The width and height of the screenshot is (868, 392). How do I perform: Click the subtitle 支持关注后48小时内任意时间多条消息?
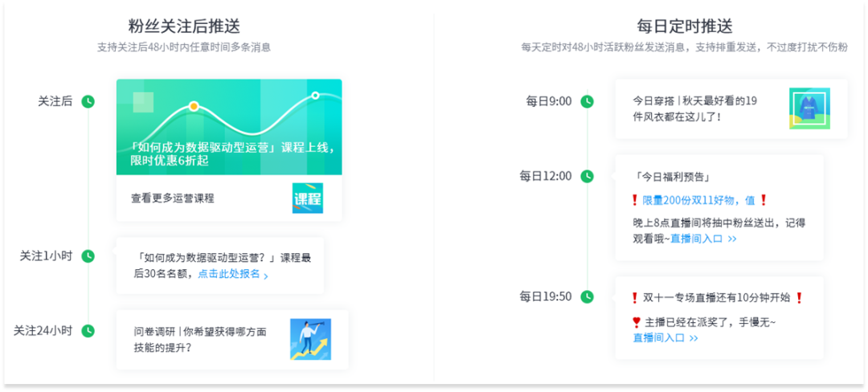(x=184, y=47)
